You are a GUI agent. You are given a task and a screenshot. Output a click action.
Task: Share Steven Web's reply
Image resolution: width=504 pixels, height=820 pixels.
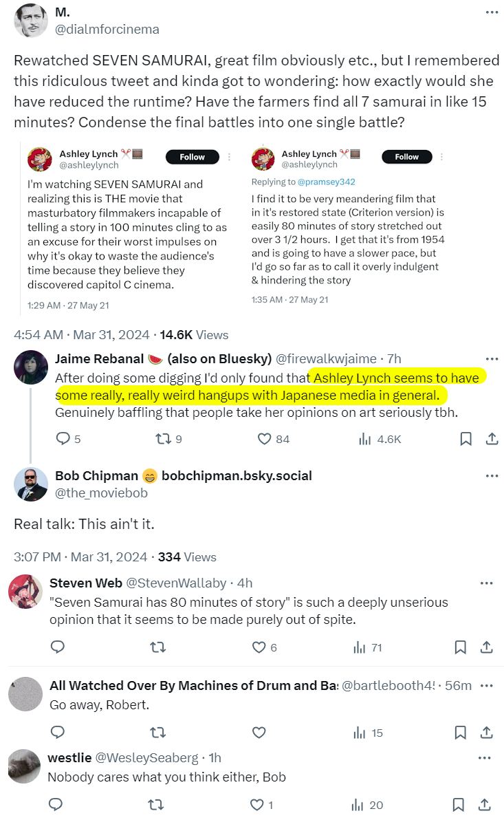point(486,647)
